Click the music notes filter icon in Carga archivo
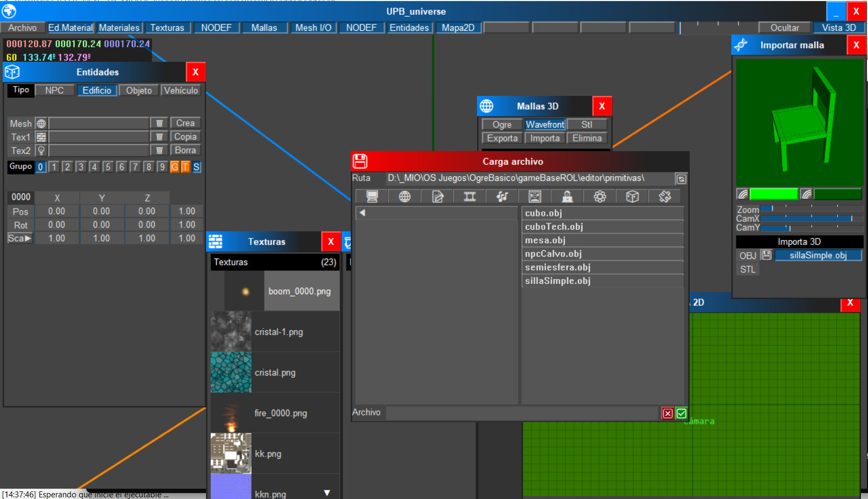This screenshot has height=499, width=868. 502,197
